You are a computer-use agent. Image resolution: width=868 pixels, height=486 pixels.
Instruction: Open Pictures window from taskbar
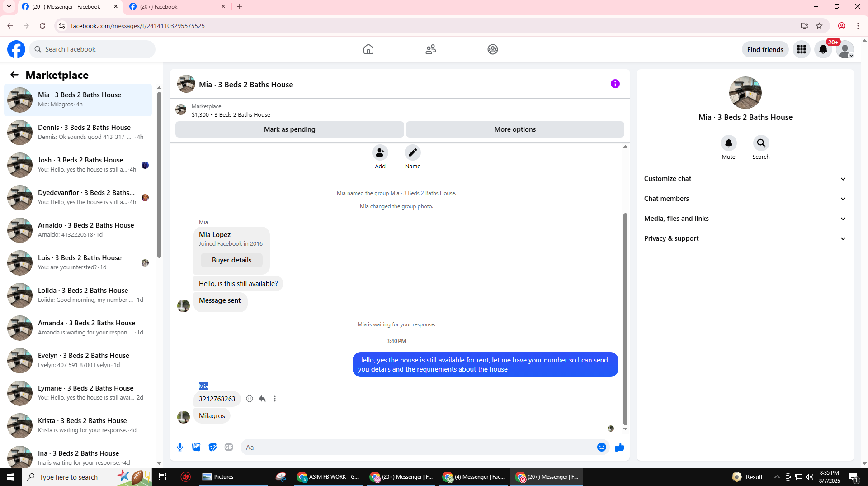click(233, 477)
